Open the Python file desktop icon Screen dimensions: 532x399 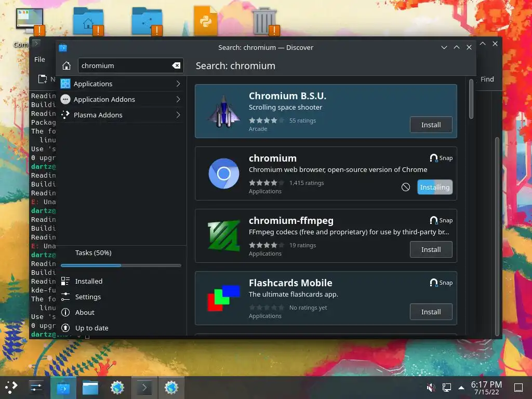(205, 21)
